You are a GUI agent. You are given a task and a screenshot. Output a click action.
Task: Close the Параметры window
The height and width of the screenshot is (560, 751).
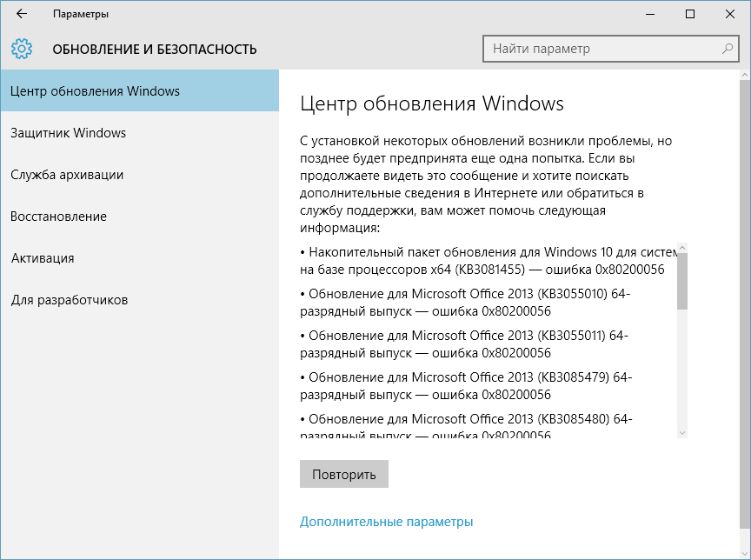point(730,14)
